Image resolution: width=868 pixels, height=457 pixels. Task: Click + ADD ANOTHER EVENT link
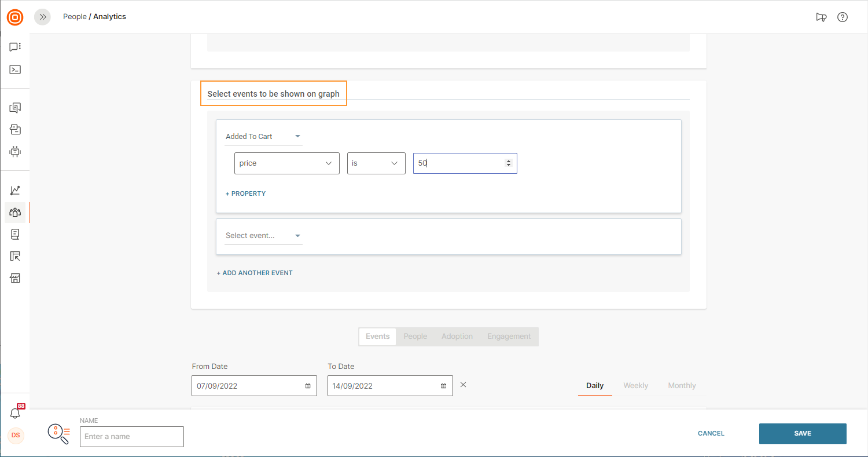click(255, 273)
